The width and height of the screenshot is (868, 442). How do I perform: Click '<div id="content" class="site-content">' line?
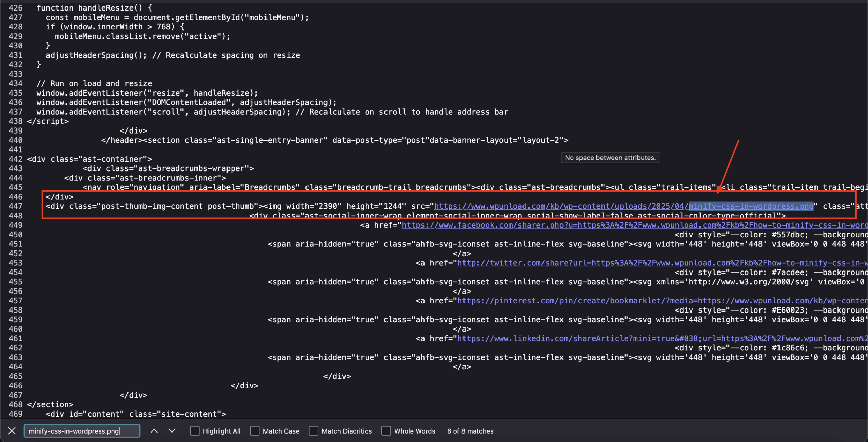[136, 414]
